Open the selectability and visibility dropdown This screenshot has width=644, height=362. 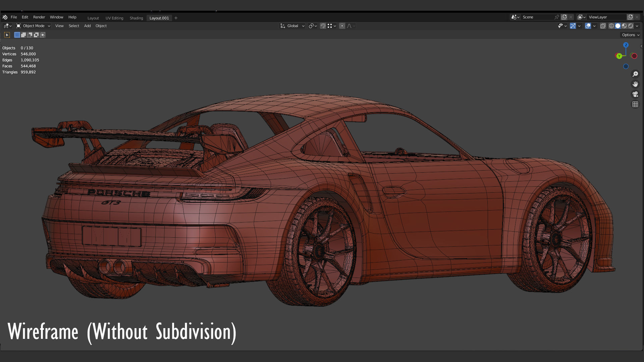pos(562,26)
